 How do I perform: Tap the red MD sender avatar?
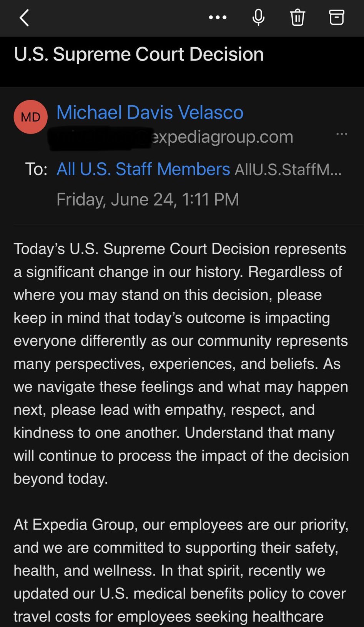click(x=31, y=117)
